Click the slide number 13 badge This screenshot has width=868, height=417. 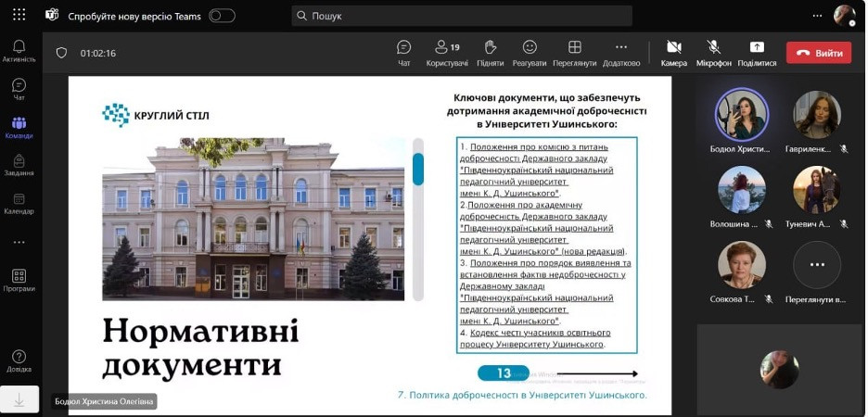click(504, 373)
